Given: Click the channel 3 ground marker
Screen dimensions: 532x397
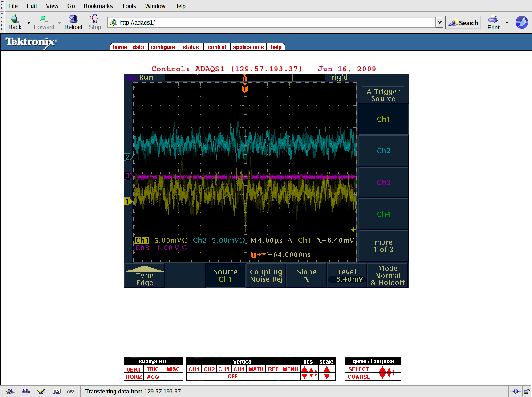Looking at the screenshot, I should [128, 176].
